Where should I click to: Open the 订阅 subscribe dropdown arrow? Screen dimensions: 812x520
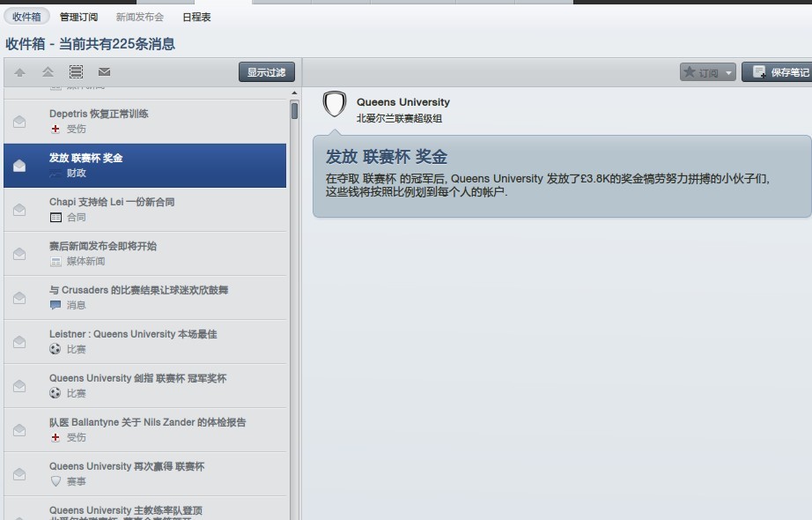tap(728, 72)
